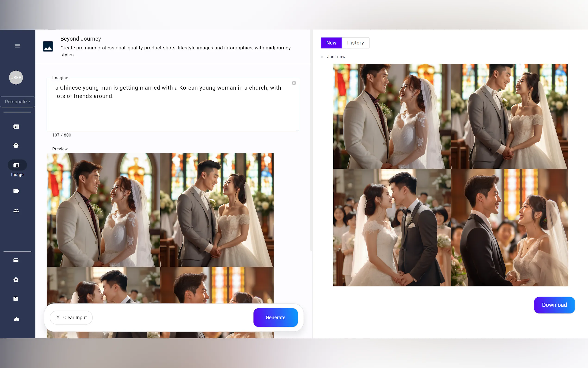
Task: Open the billing card sidebar icon
Action: pos(16,260)
